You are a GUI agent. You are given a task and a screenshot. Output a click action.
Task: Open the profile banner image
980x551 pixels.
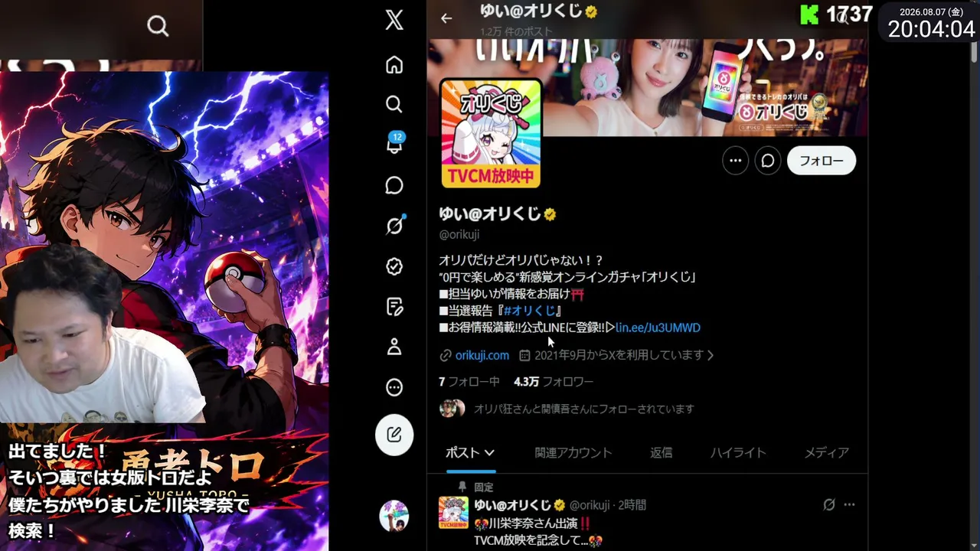pyautogui.click(x=647, y=87)
